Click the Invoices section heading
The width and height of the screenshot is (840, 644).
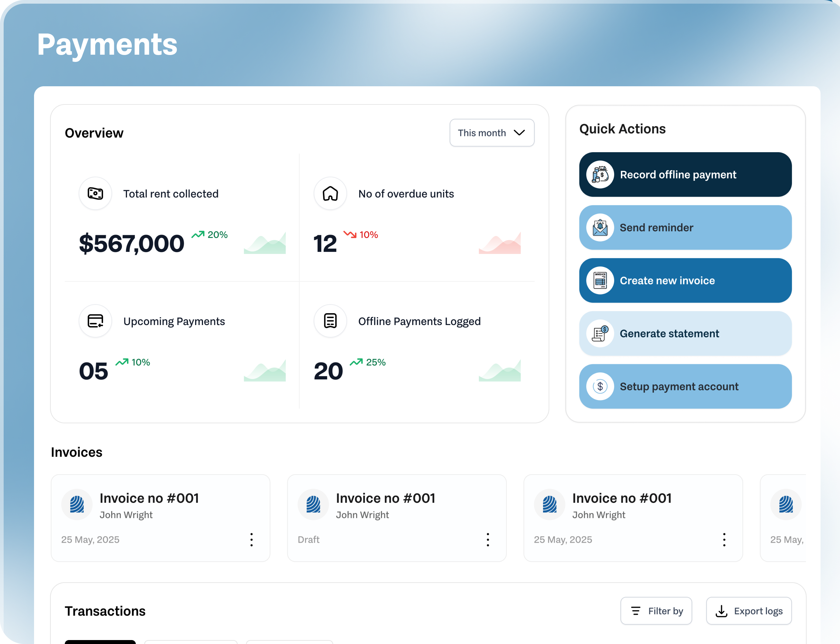click(x=77, y=452)
